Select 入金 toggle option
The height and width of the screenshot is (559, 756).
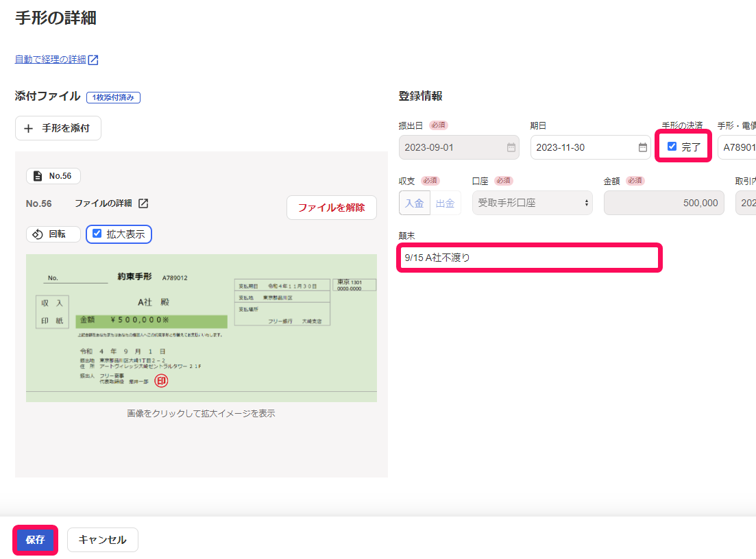[414, 203]
